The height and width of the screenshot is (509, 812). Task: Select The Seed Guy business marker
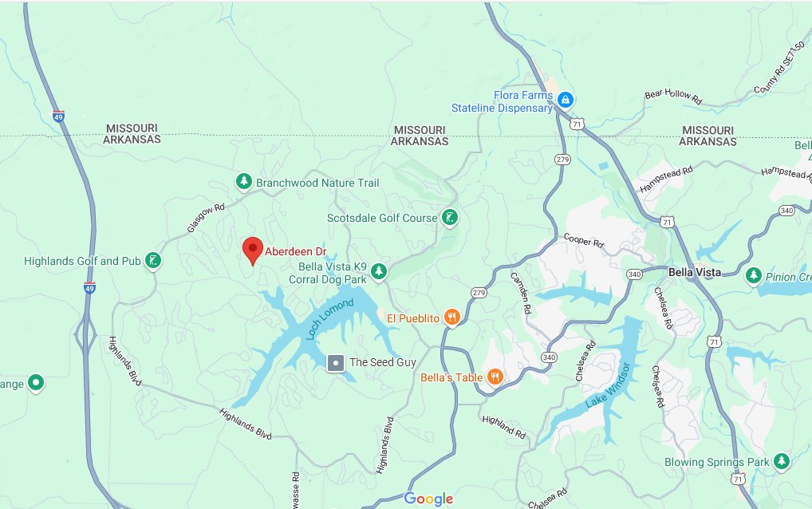click(x=336, y=363)
